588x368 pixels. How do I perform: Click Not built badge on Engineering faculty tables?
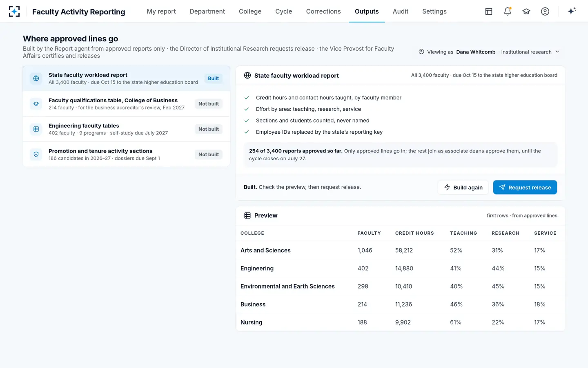click(x=209, y=129)
